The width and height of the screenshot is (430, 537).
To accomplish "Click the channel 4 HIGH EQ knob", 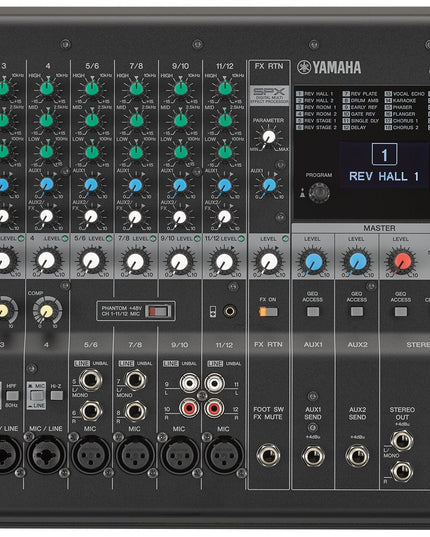I will [x=47, y=89].
